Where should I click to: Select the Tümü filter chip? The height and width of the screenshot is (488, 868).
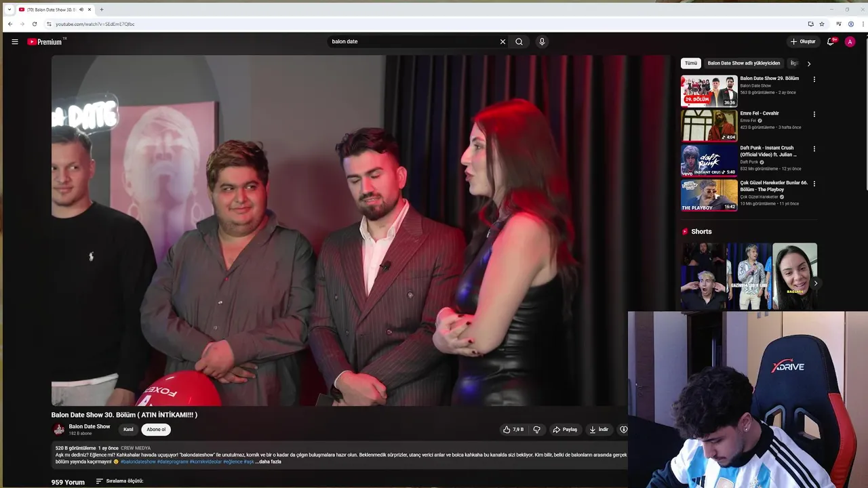pyautogui.click(x=690, y=63)
